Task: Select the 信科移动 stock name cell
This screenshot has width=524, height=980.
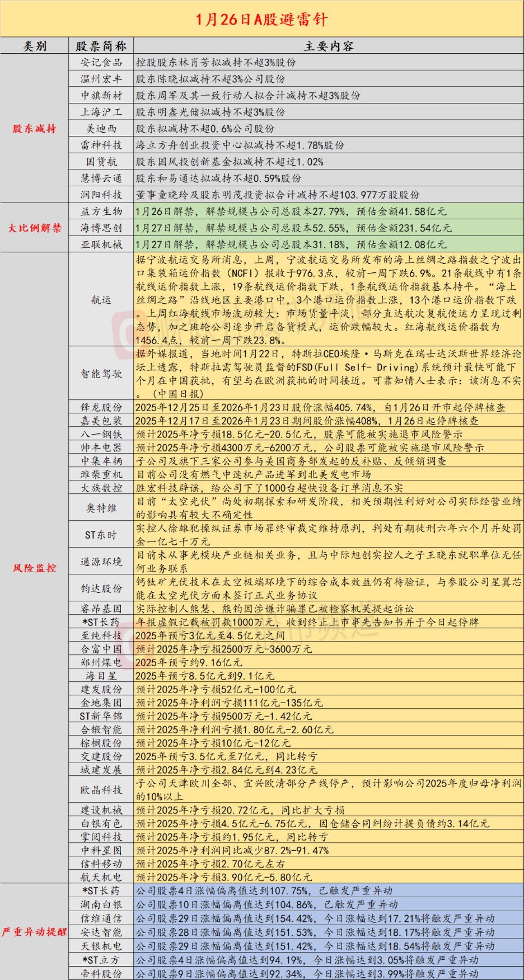Action: 101,864
